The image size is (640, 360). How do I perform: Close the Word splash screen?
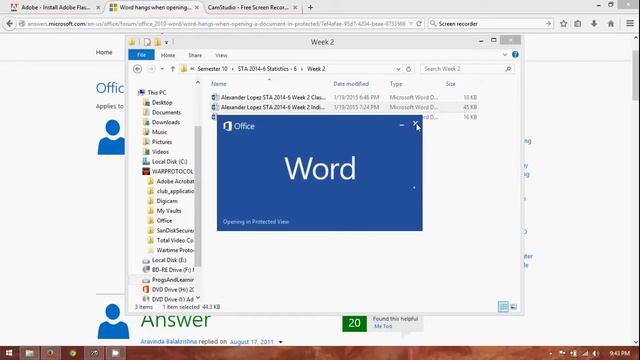tap(415, 123)
